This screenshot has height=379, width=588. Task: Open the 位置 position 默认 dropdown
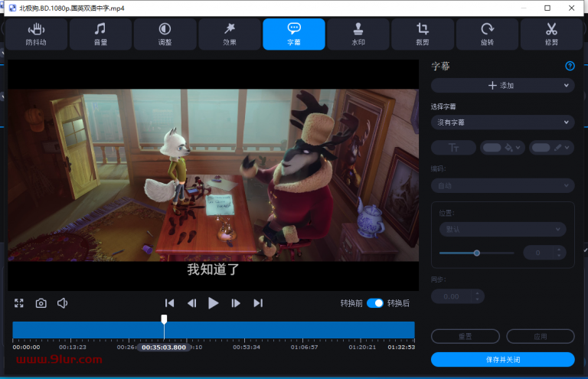pyautogui.click(x=502, y=229)
